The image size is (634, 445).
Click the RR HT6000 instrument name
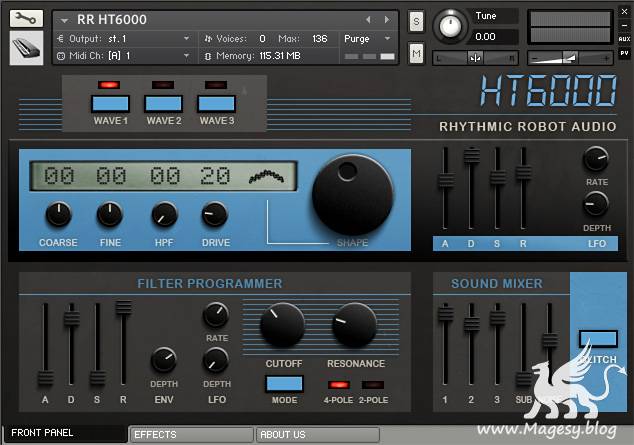(112, 19)
